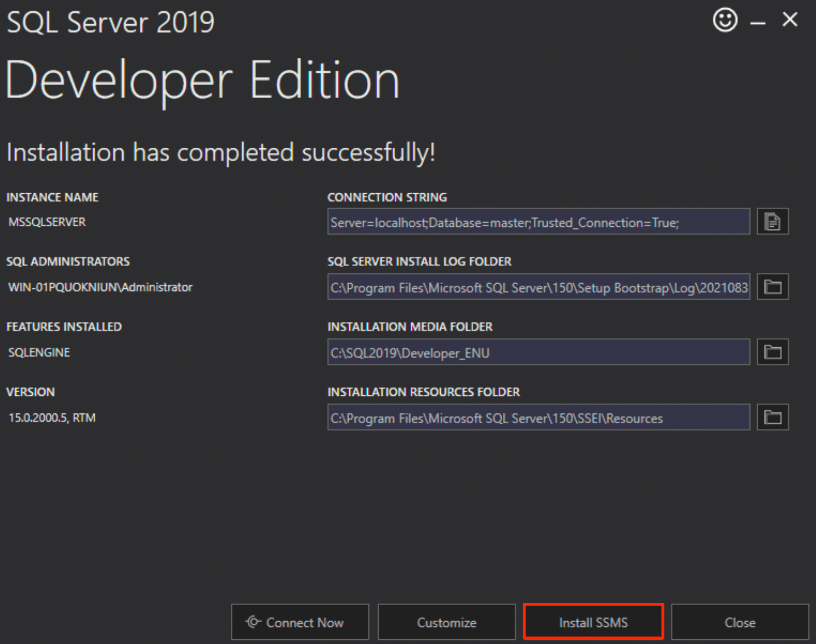The width and height of the screenshot is (816, 644).
Task: Select the SQLENGINE feature text
Action: point(39,352)
